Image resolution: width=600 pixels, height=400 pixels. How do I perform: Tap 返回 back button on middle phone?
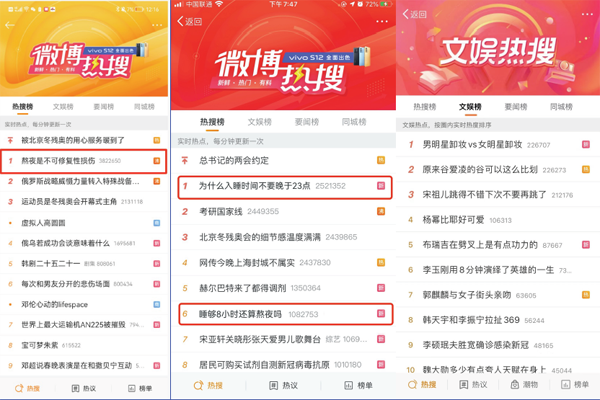coord(189,21)
